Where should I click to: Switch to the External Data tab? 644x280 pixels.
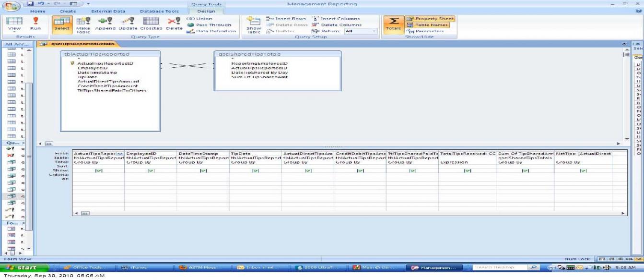pos(107,11)
